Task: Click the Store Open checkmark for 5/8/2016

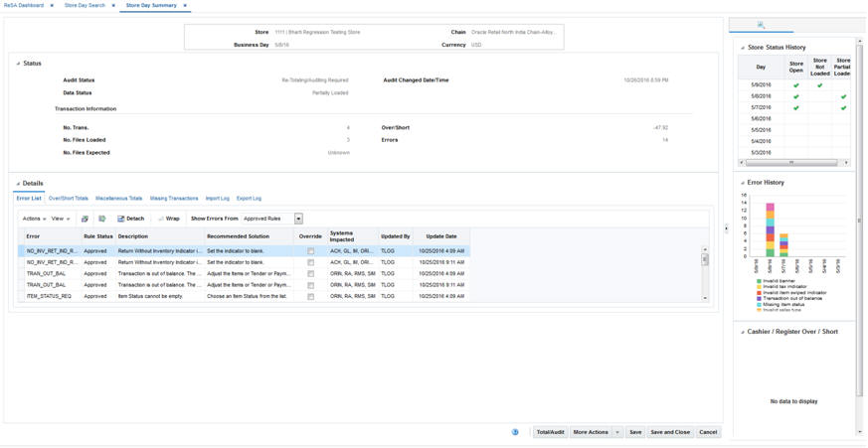Action: (x=796, y=96)
